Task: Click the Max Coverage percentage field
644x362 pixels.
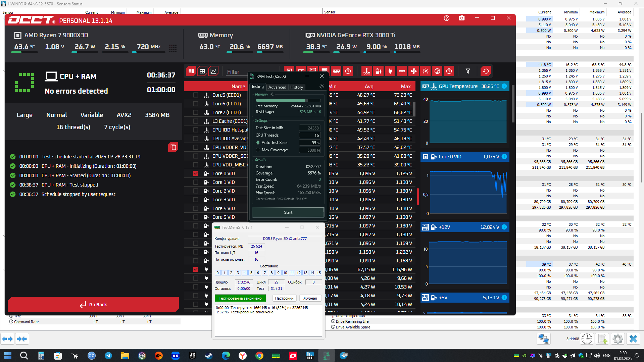Action: click(x=310, y=150)
